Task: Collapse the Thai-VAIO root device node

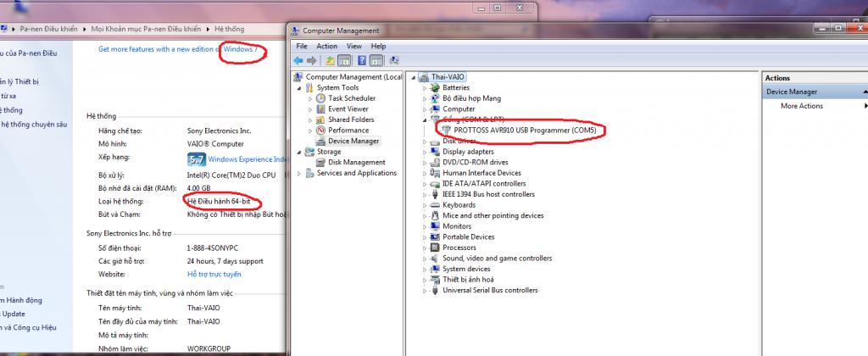Action: 414,77
